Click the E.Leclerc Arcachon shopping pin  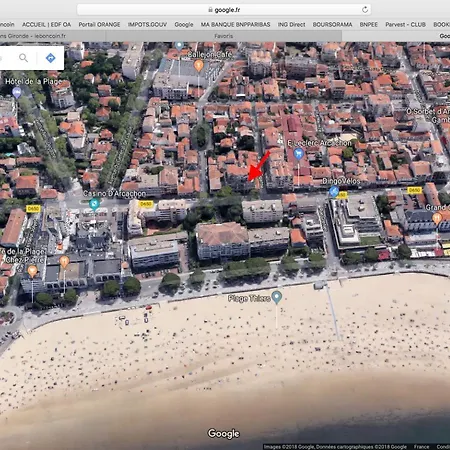[x=298, y=154]
